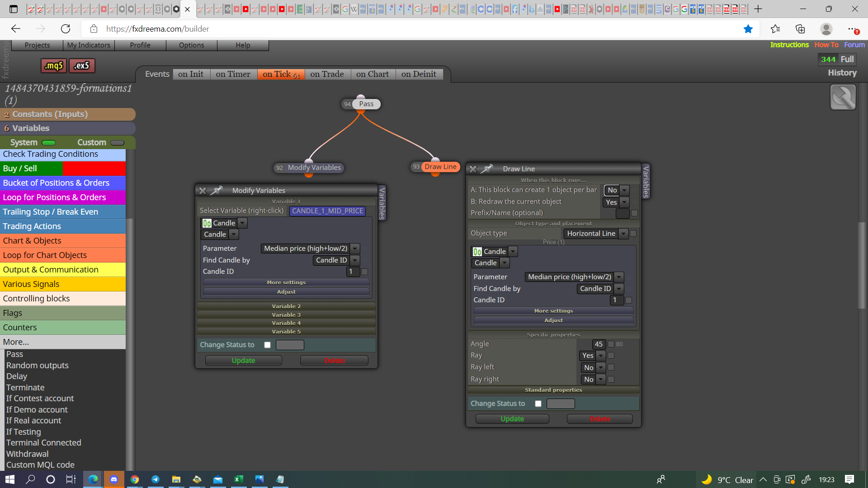This screenshot has height=488, width=868.
Task: Open Discord from the taskbar
Action: coord(114,479)
